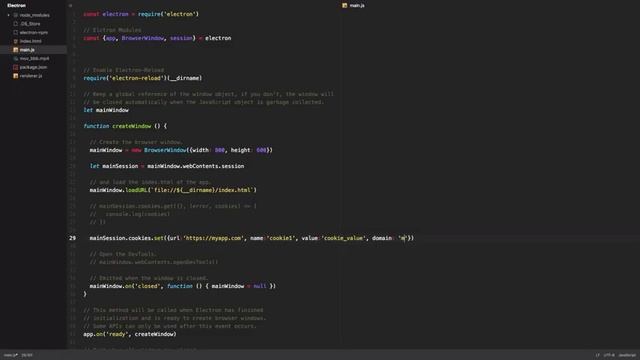This screenshot has height=360, width=640.
Task: Click the const {app, BrowserWindow, session} line
Action: 157,38
